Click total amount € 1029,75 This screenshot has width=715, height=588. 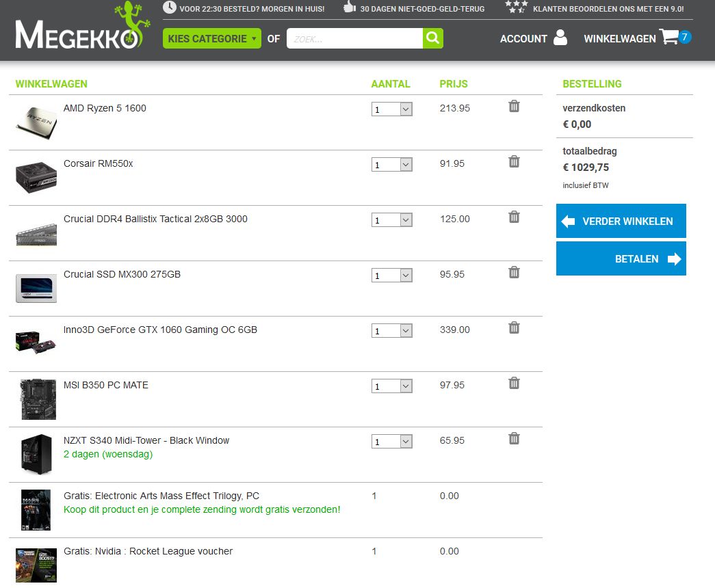click(x=586, y=168)
